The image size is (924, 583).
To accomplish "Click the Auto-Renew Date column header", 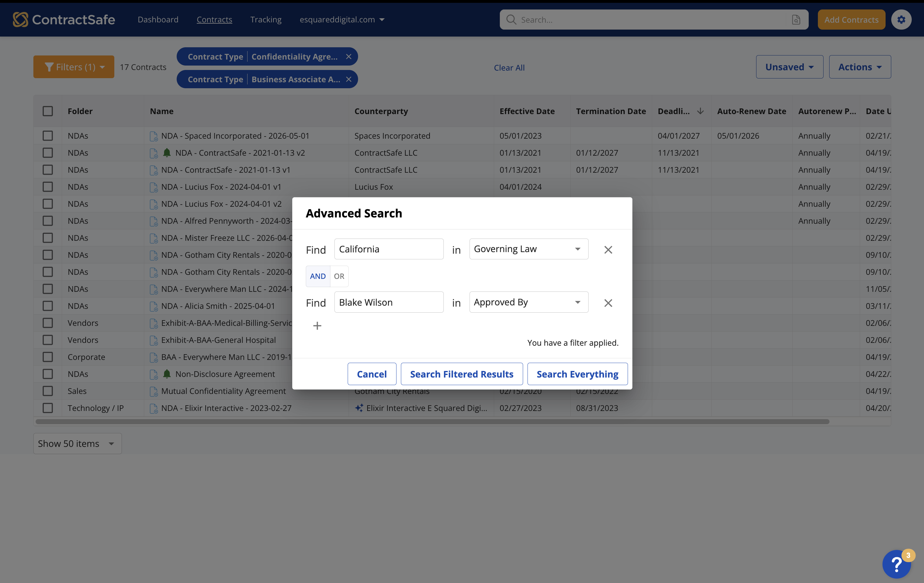I will (751, 111).
